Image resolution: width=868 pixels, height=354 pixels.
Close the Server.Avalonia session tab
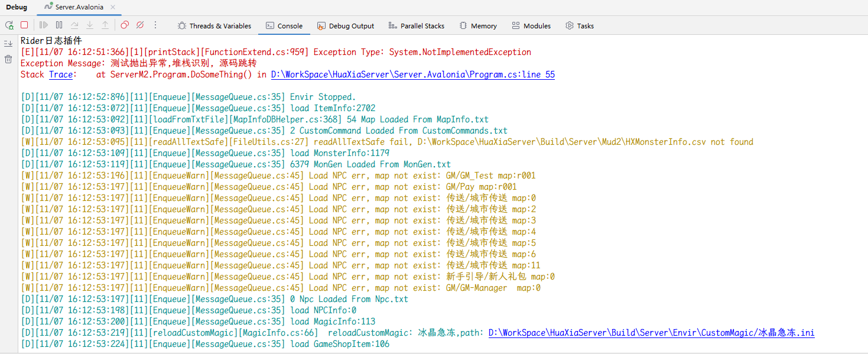point(113,7)
